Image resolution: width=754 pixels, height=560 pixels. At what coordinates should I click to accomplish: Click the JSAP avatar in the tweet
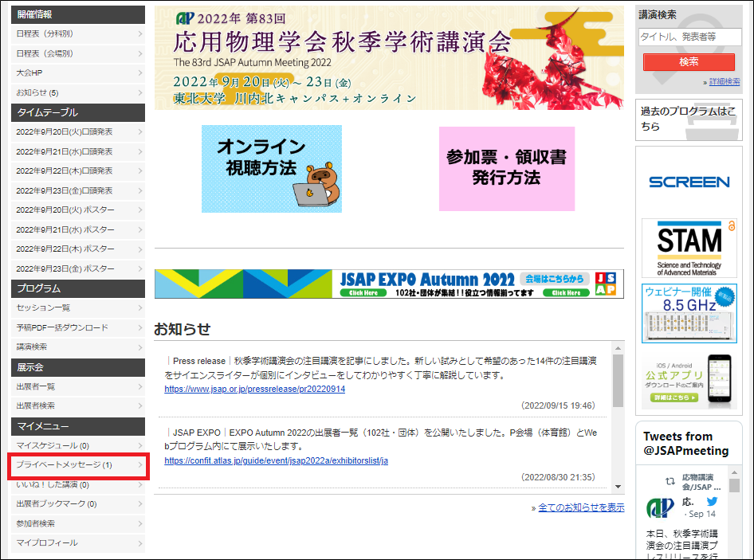pos(659,508)
